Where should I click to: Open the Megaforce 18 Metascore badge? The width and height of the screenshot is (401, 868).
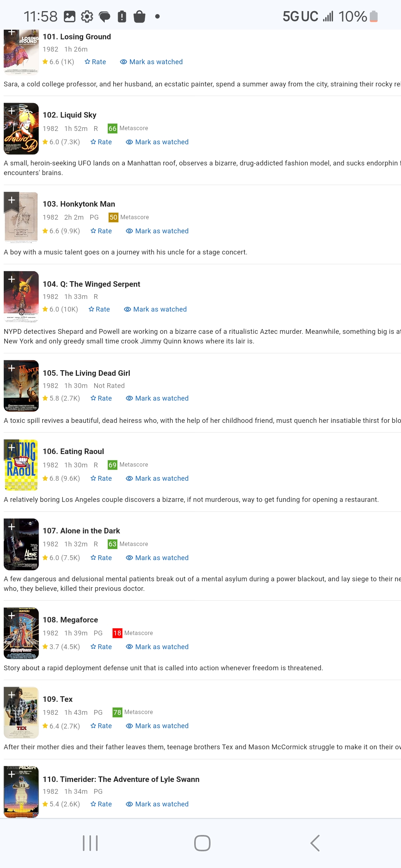[133, 633]
